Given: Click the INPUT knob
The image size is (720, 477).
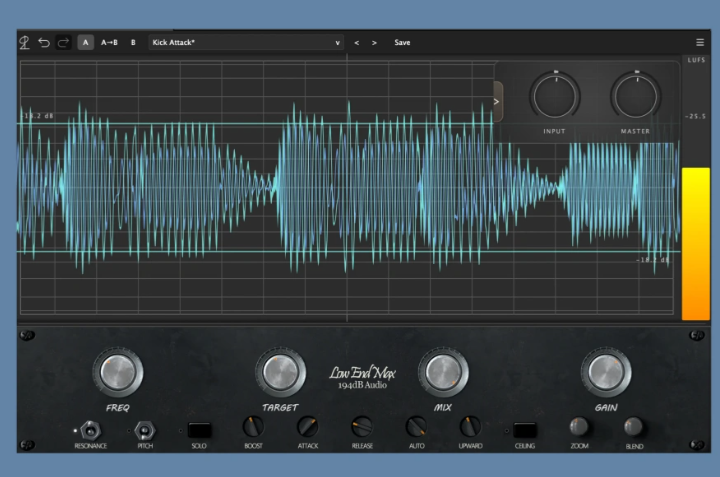Looking at the screenshot, I should [555, 96].
